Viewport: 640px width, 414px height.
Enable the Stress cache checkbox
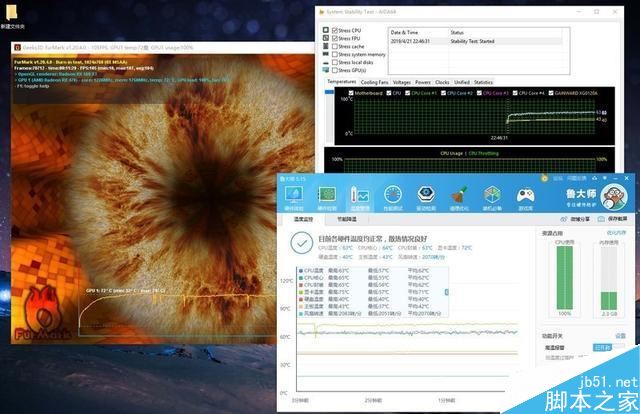pyautogui.click(x=335, y=47)
